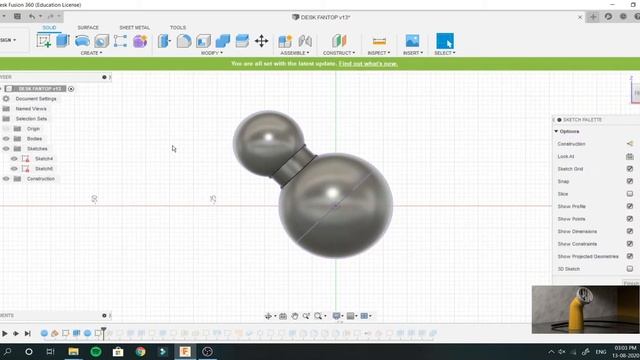
Task: Click the sketch rectangle icon in Create group
Action: [x=120, y=41]
